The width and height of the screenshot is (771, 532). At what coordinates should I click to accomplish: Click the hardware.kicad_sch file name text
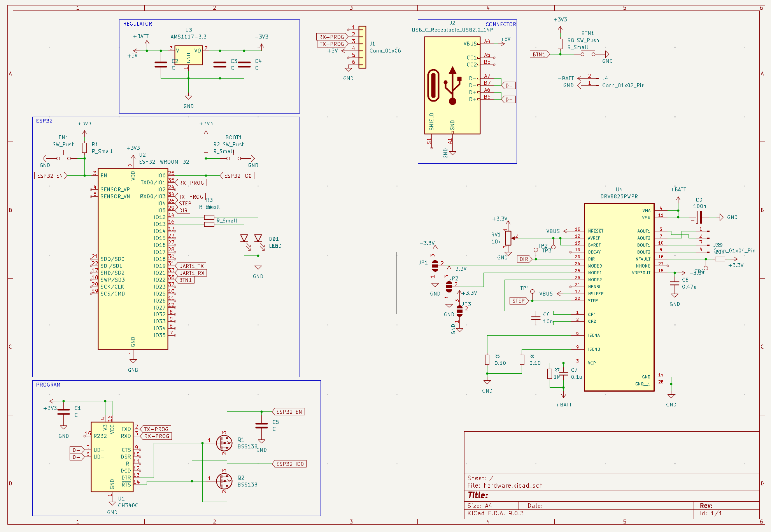point(513,485)
